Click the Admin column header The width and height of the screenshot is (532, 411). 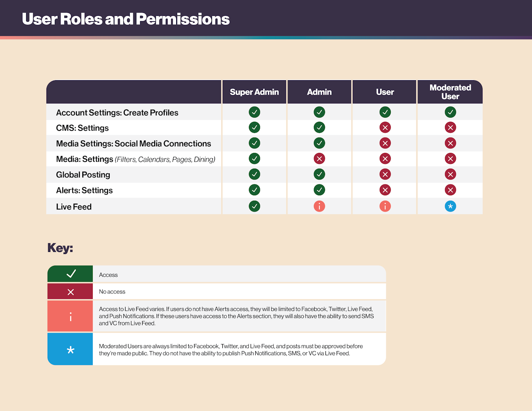pos(319,92)
